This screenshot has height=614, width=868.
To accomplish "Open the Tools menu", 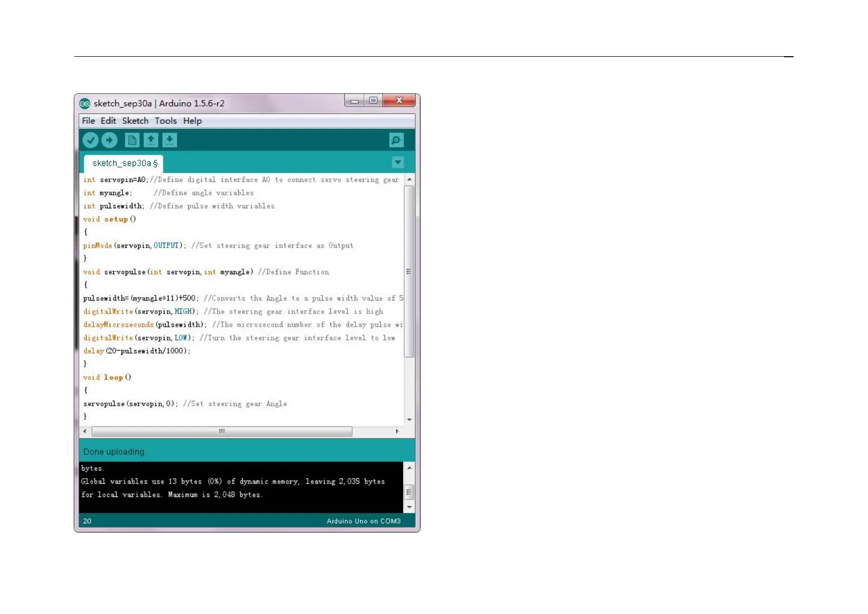I will 165,121.
